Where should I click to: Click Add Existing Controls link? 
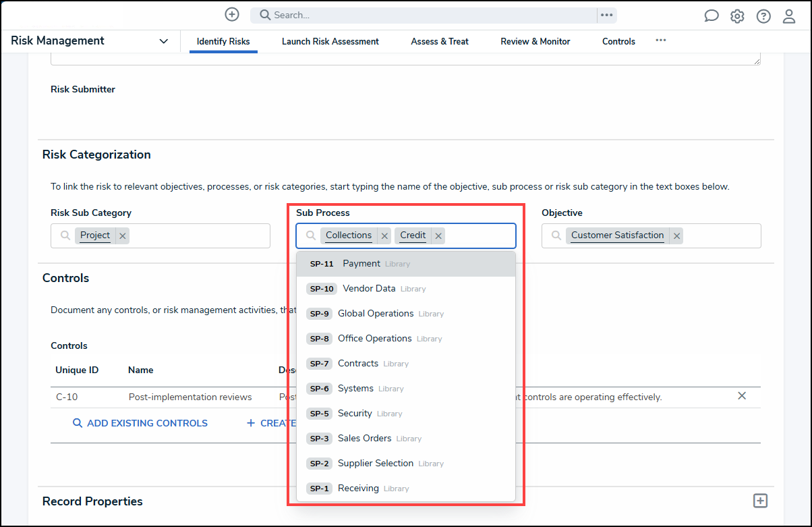coord(140,423)
